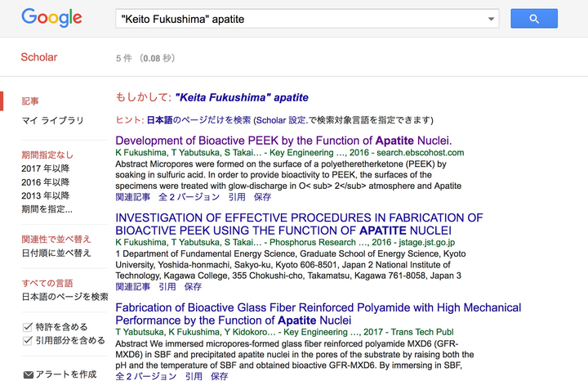This screenshot has height=381, width=588.
Task: Click source text Trans Tech Publ
Action: pos(422,332)
